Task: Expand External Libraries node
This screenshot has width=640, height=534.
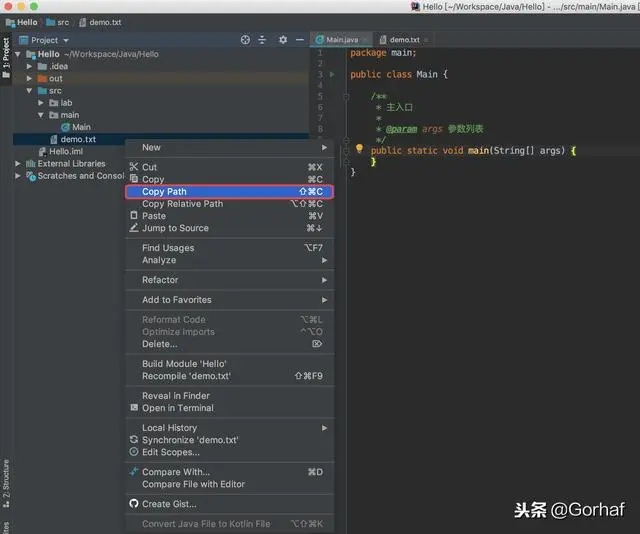Action: (x=18, y=164)
